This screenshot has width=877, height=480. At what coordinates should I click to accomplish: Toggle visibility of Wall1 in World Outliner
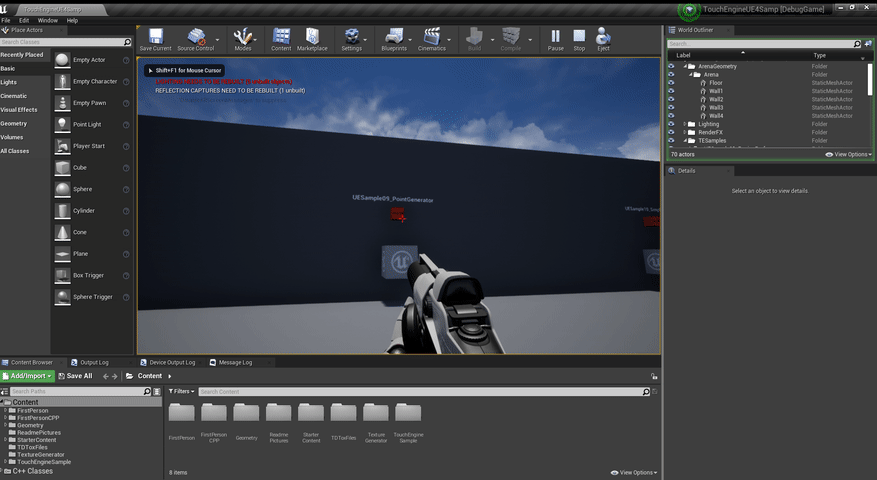[671, 91]
